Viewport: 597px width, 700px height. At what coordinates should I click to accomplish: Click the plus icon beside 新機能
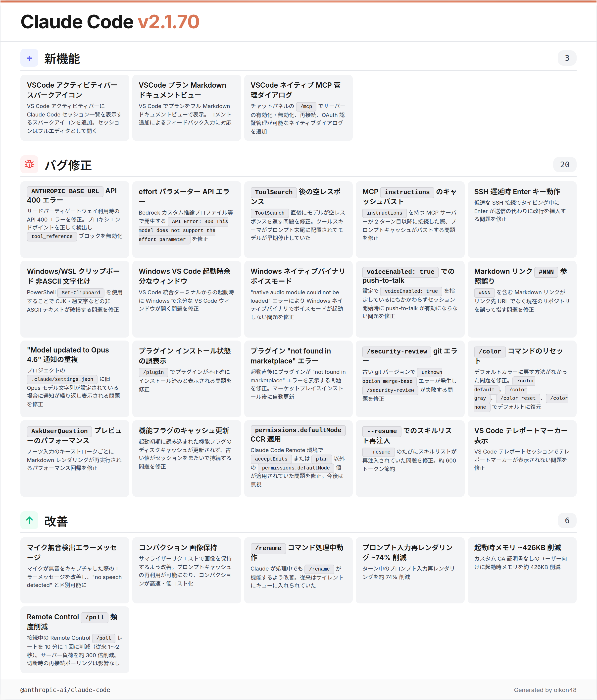click(29, 58)
